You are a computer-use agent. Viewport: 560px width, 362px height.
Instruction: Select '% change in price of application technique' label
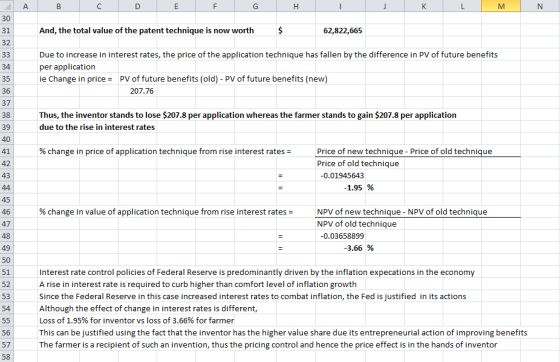coord(165,151)
